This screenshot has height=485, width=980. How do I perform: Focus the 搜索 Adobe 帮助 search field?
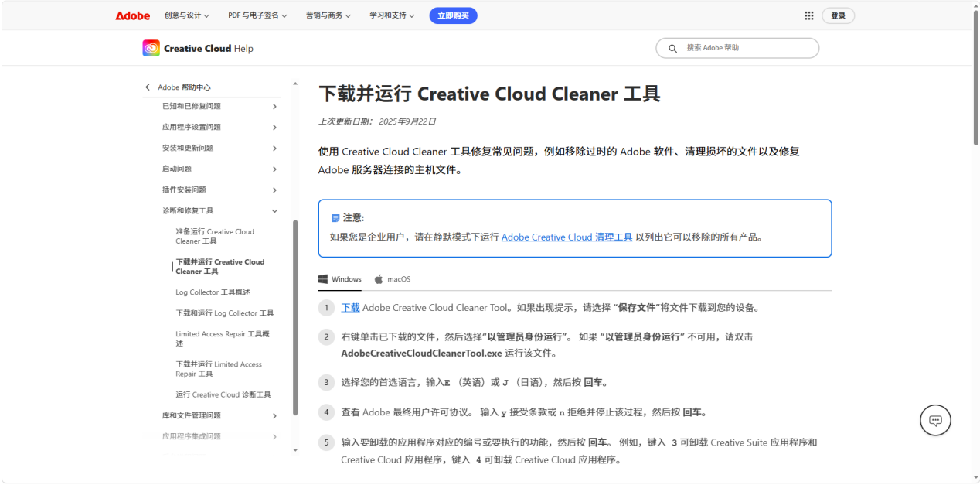coord(737,48)
